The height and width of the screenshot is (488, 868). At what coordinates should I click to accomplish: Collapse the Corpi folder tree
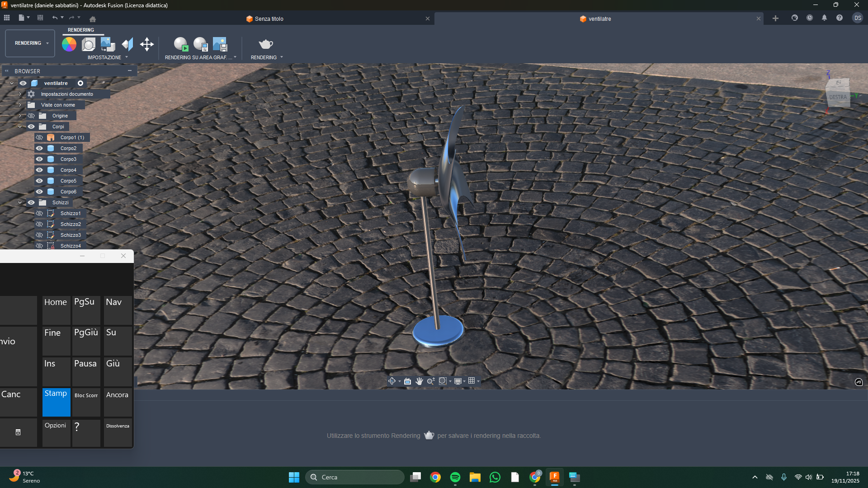[x=20, y=127]
